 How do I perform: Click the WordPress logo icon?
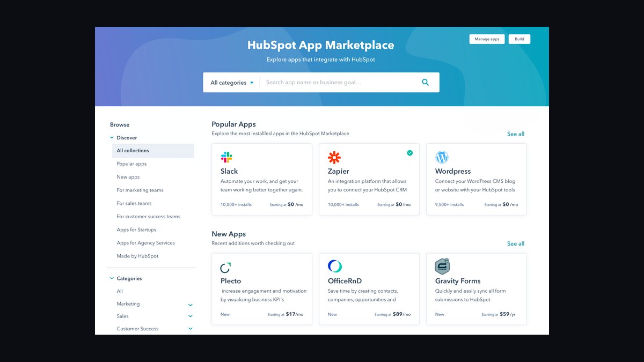coord(442,157)
